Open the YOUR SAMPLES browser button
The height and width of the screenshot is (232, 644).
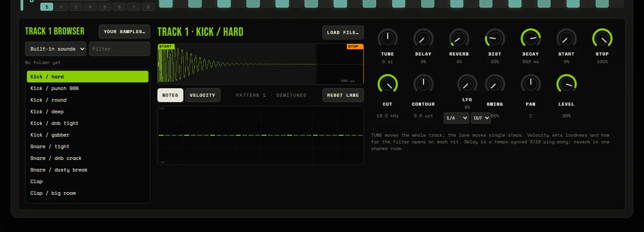(x=124, y=32)
